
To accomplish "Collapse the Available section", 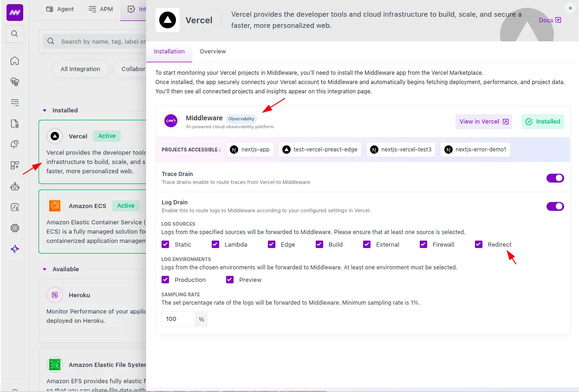I will (x=45, y=269).
